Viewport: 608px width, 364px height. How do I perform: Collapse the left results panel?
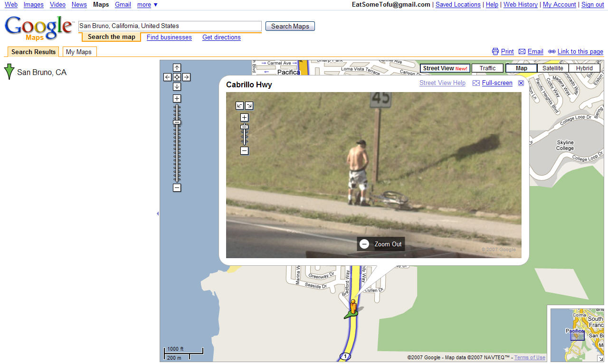[x=157, y=214]
